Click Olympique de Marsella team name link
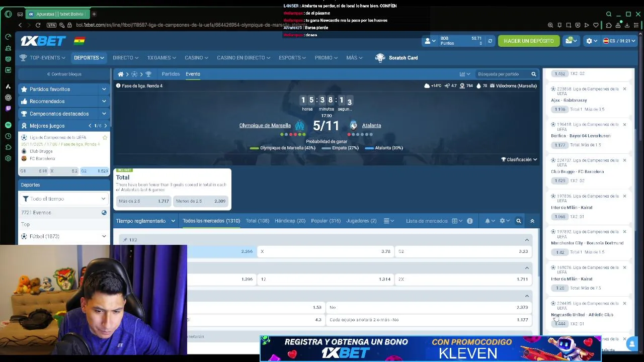This screenshot has width=644, height=362. (265, 125)
